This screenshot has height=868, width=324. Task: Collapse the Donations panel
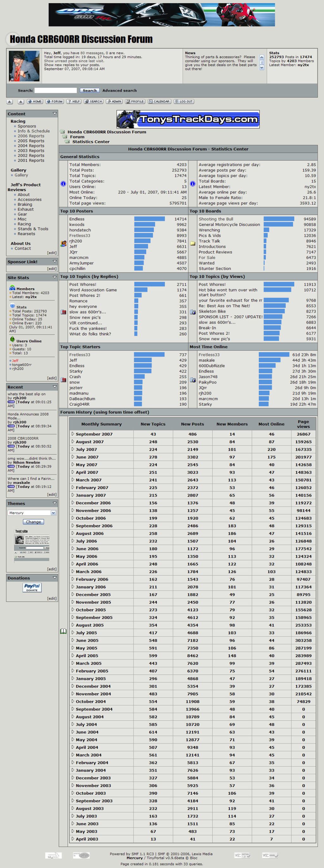(55, 578)
